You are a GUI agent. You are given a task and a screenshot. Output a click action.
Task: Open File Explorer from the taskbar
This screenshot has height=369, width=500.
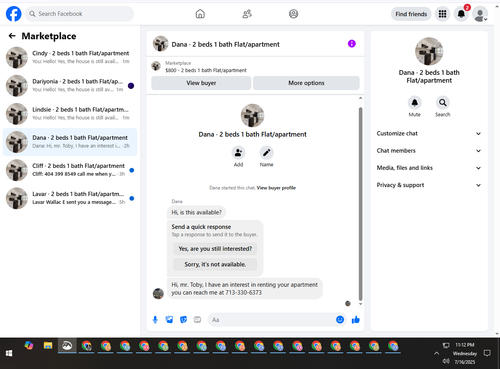[48, 346]
